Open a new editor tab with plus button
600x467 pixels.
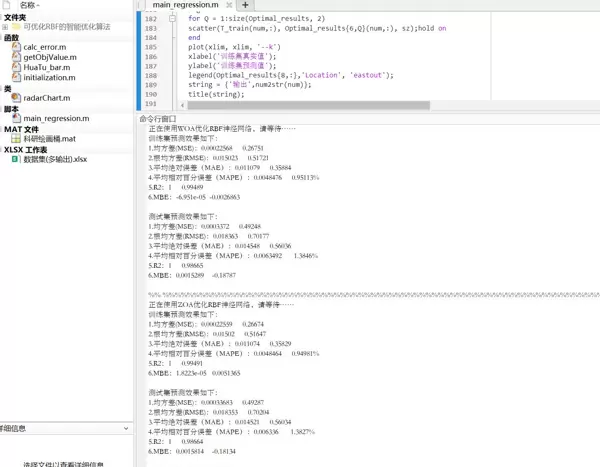246,6
